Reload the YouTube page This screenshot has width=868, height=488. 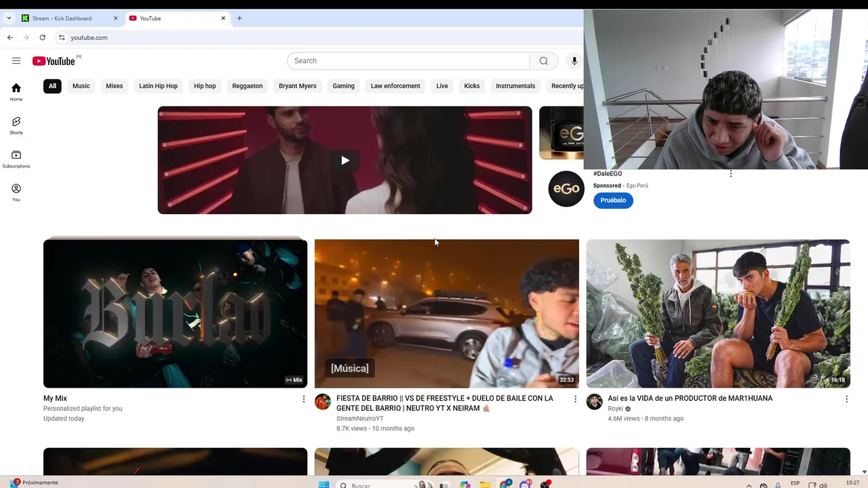click(x=42, y=37)
